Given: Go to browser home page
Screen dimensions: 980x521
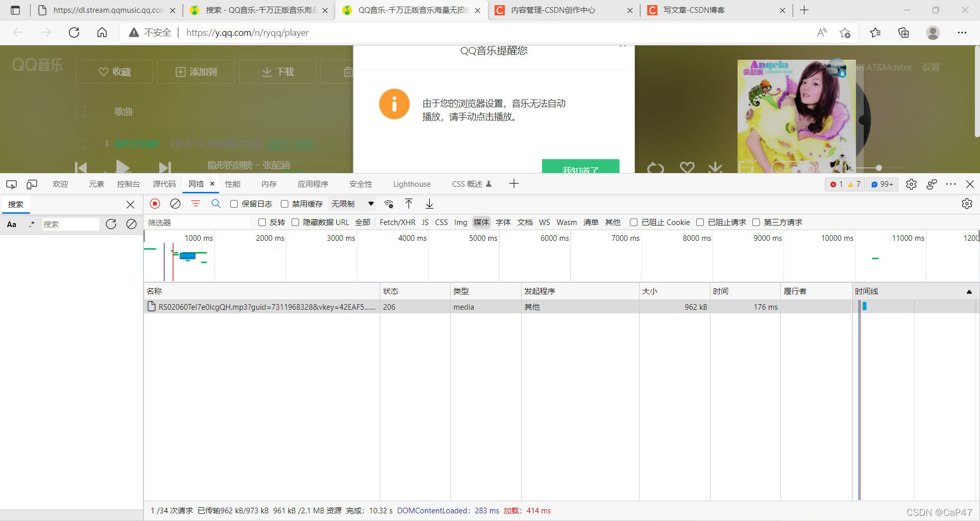Looking at the screenshot, I should [x=102, y=33].
